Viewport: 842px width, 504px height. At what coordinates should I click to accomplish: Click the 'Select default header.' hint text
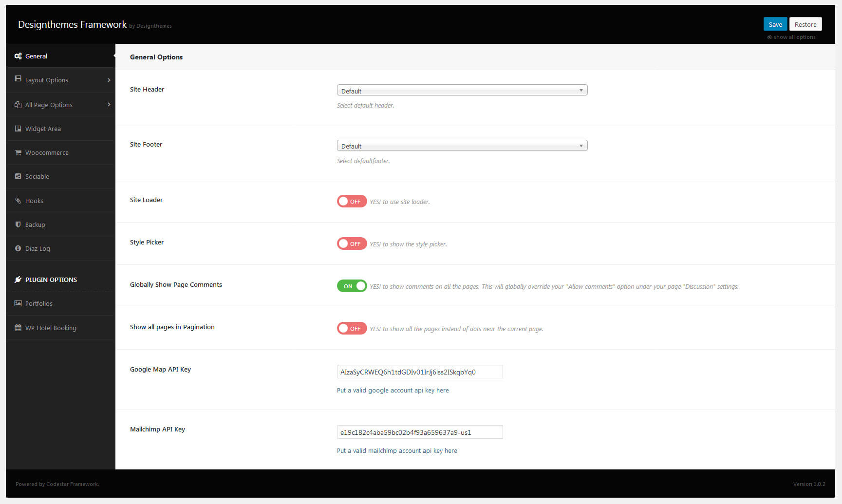coord(366,105)
